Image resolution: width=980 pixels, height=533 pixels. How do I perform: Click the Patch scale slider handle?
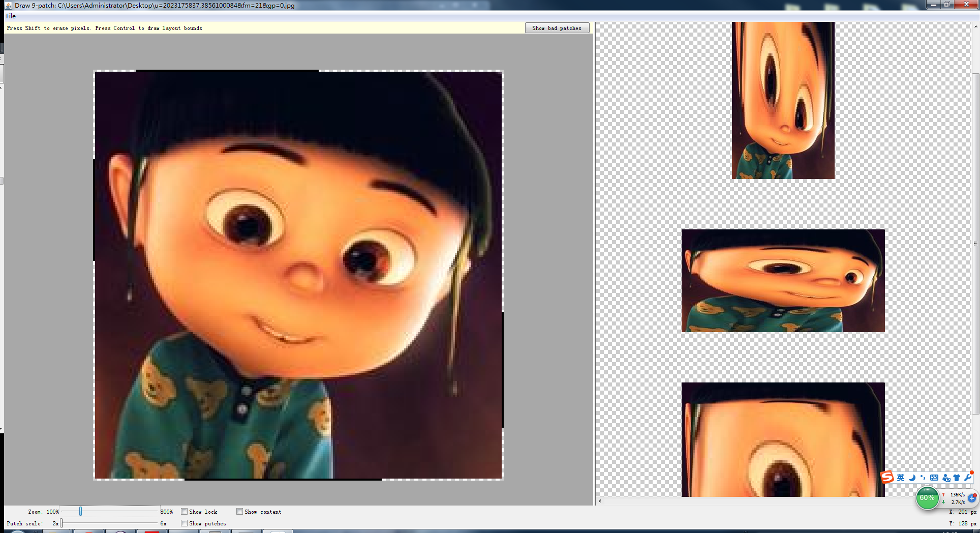pos(62,523)
